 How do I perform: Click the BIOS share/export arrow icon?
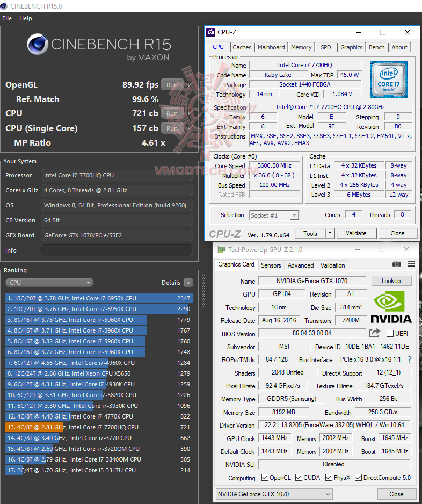click(x=374, y=333)
